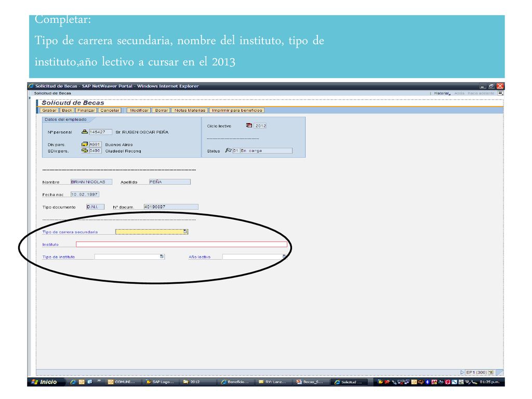Open the portal options menu icon

point(500,94)
